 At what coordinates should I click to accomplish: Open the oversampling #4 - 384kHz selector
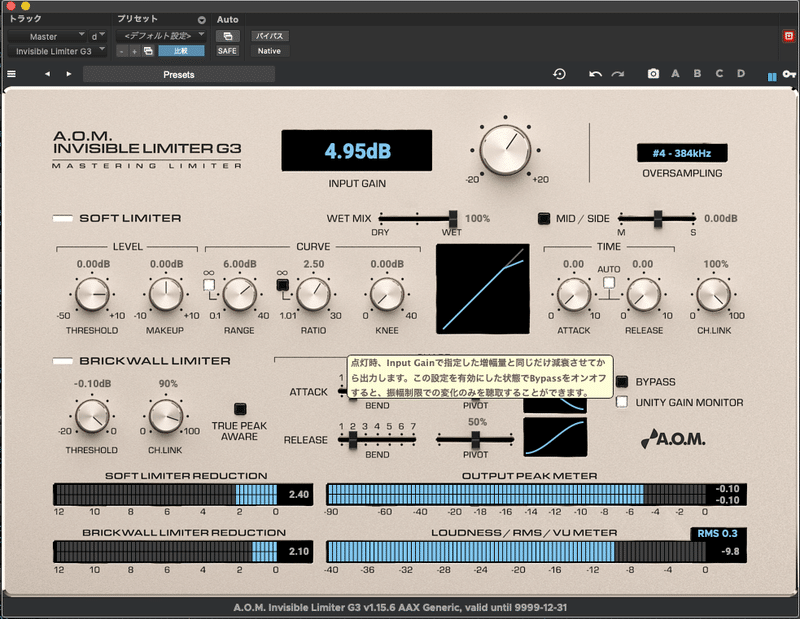click(x=682, y=153)
